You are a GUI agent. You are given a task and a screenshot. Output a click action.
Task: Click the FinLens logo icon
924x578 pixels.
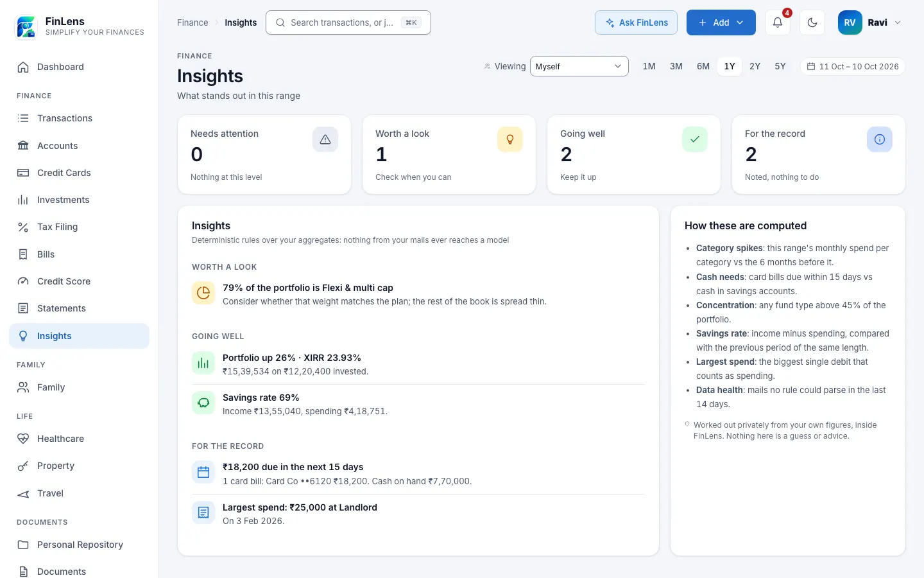pos(26,26)
